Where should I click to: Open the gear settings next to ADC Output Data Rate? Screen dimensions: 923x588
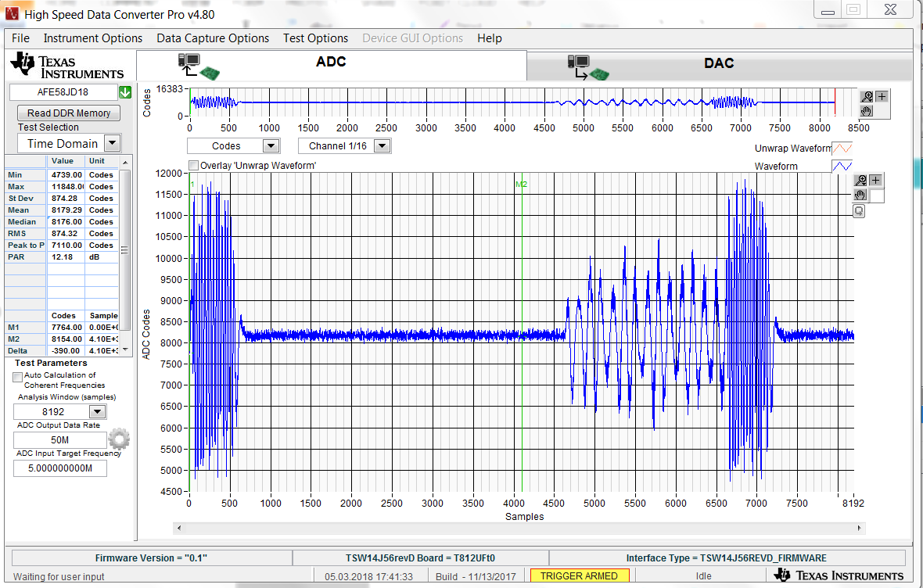119,439
